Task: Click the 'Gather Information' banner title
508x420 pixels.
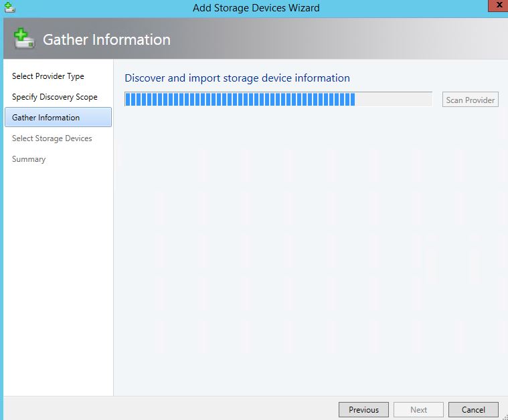Action: coord(106,39)
